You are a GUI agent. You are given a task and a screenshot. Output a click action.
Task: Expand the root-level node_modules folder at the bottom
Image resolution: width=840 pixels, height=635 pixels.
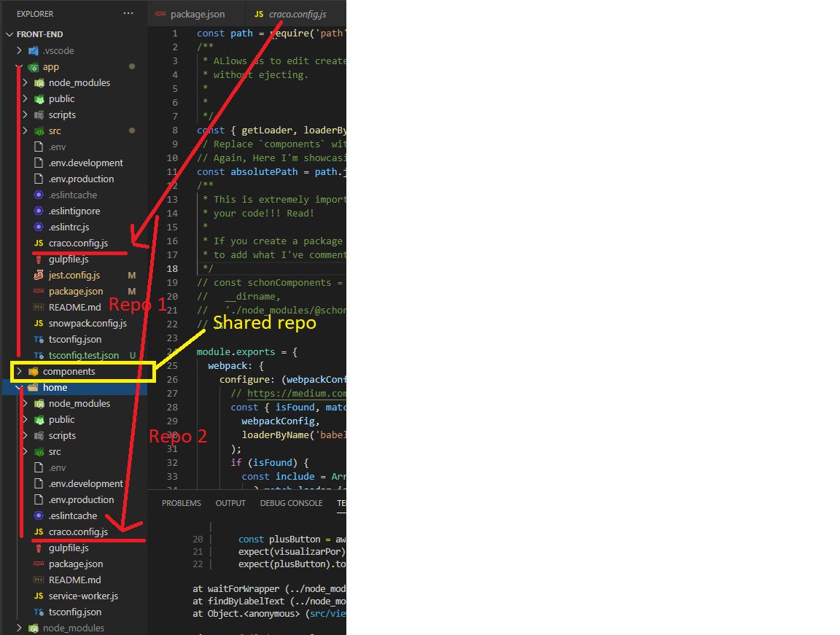pyautogui.click(x=19, y=628)
